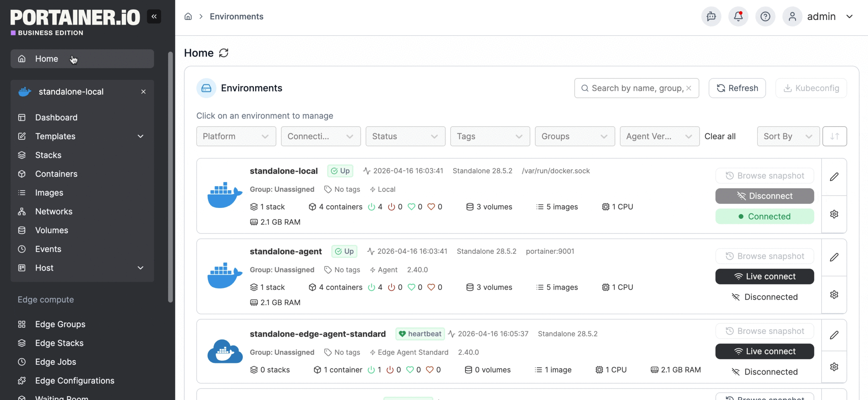Viewport: 868px width, 400px height.
Task: Go to Images in the sidebar
Action: [82, 192]
